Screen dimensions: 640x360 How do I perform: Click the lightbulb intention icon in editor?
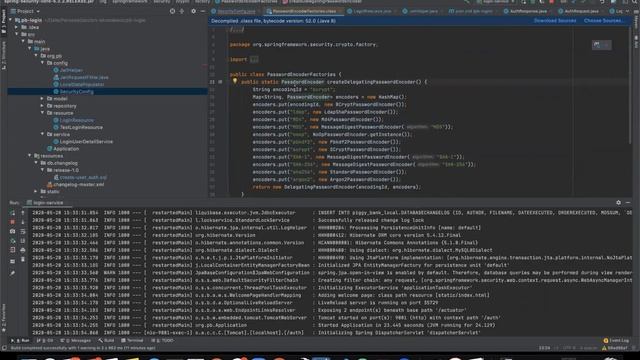[235, 81]
